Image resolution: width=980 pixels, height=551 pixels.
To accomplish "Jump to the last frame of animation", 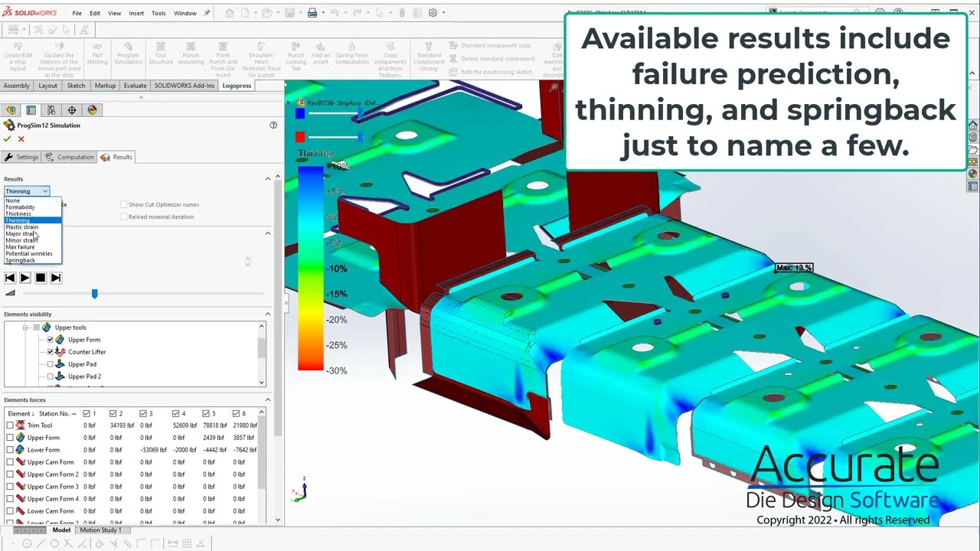I will click(x=56, y=278).
